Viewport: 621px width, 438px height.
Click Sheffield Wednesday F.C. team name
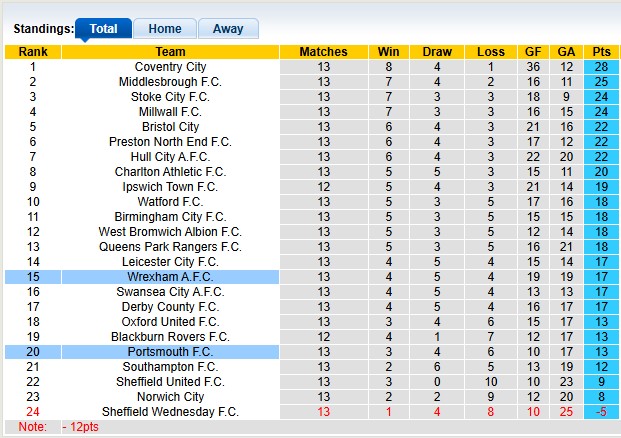pos(170,412)
